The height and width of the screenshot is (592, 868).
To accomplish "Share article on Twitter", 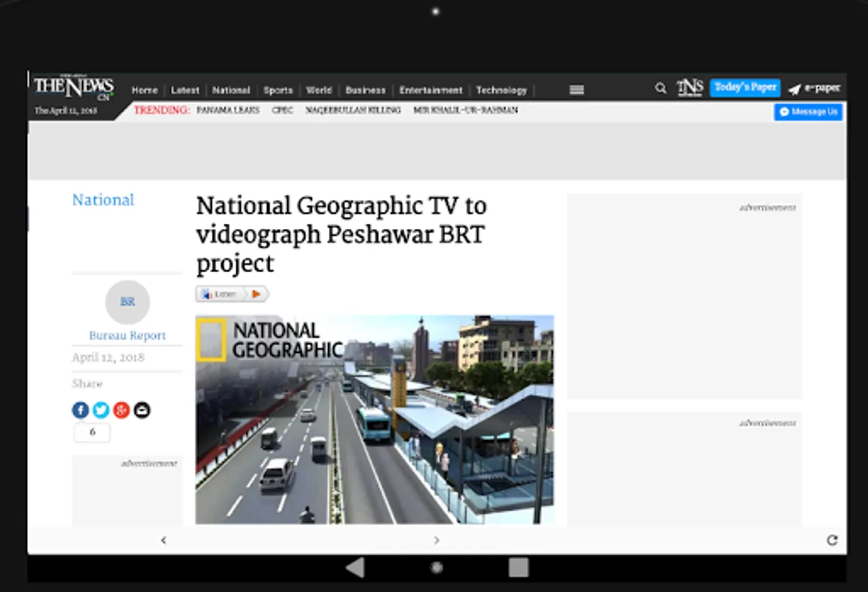I will (101, 410).
